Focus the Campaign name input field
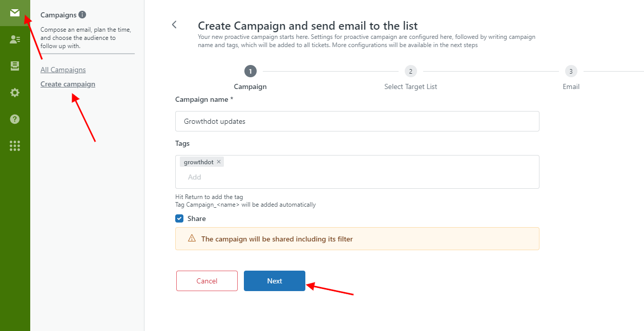 [x=357, y=121]
